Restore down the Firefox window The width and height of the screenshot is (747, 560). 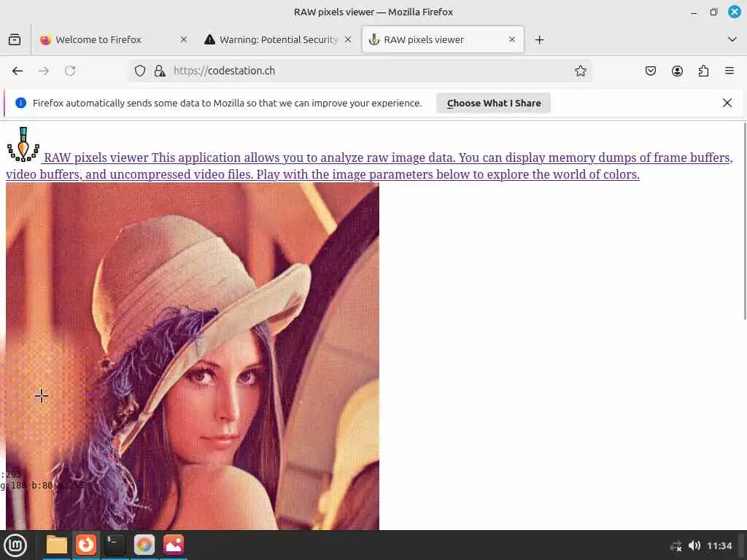[x=713, y=12]
